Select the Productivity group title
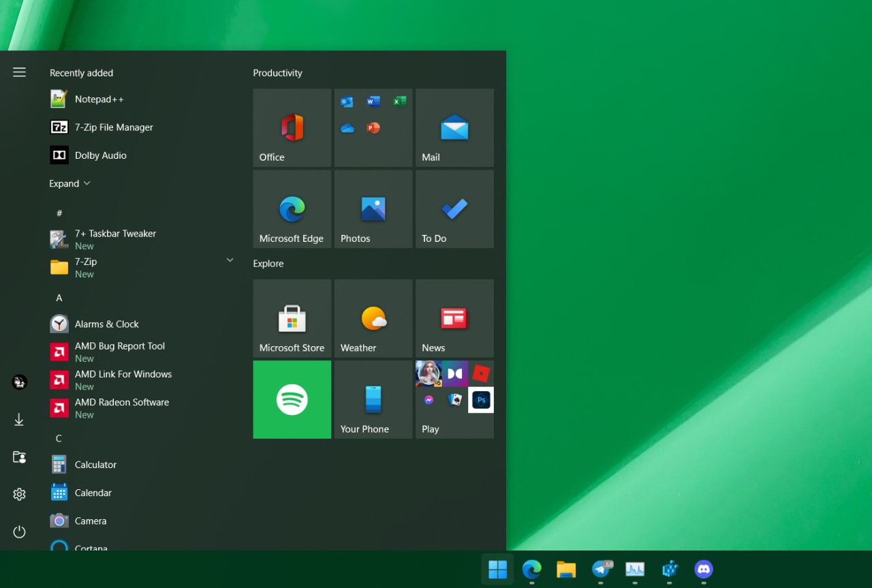Viewport: 872px width, 588px height. [277, 73]
